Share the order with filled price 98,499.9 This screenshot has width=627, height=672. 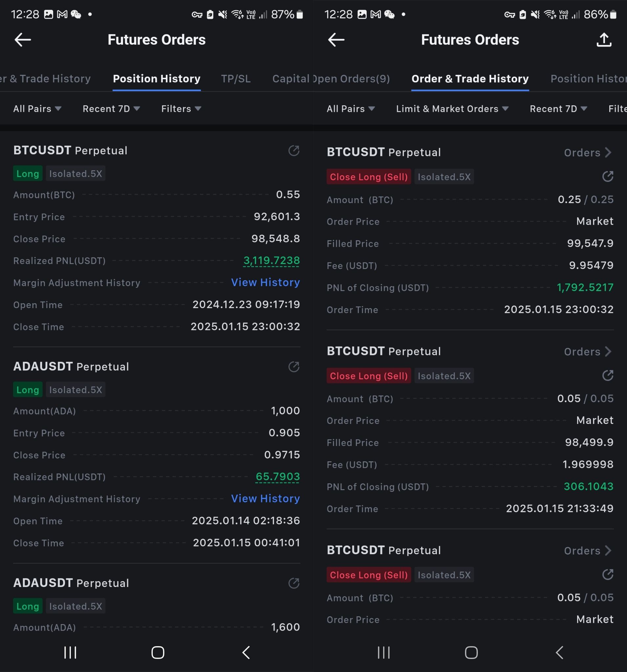(x=608, y=376)
